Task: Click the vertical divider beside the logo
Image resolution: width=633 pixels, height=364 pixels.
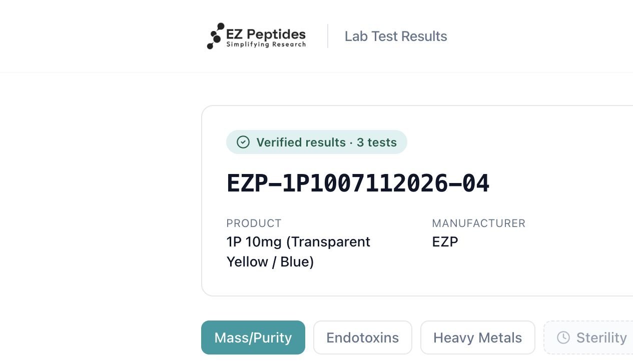Action: click(x=328, y=36)
